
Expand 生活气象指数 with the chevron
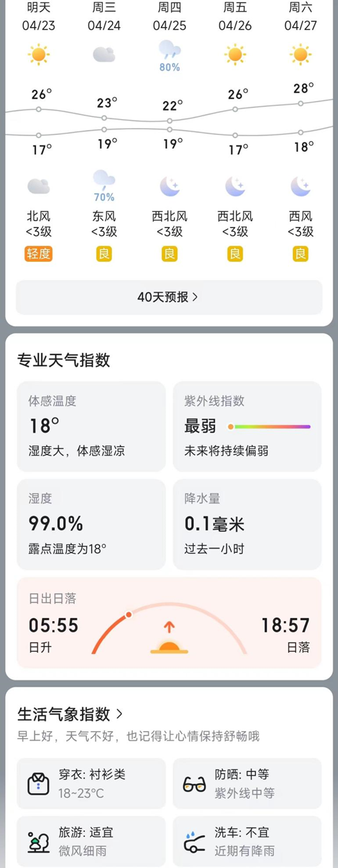(119, 714)
